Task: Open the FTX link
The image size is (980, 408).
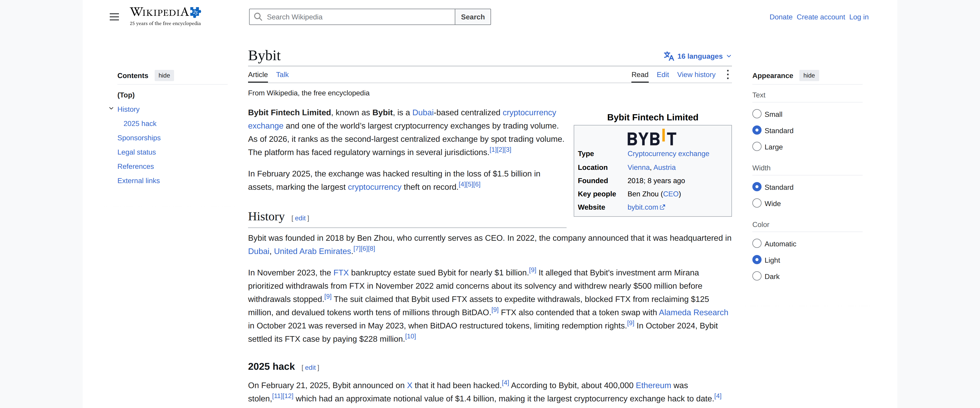Action: point(341,273)
